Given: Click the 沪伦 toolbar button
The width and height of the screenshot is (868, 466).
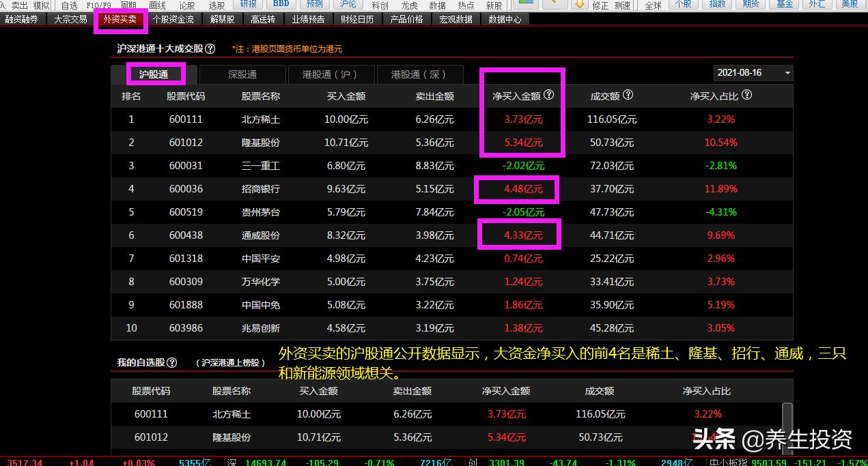Looking at the screenshot, I should 348,4.
